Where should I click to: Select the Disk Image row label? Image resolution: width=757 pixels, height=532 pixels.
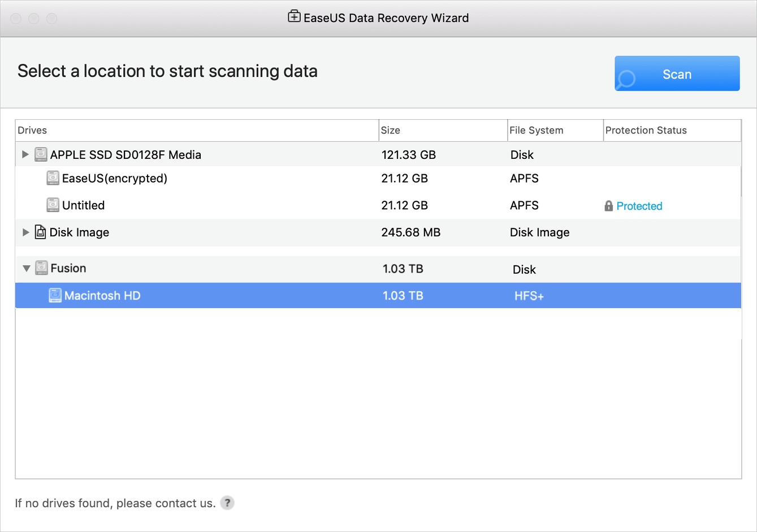79,232
